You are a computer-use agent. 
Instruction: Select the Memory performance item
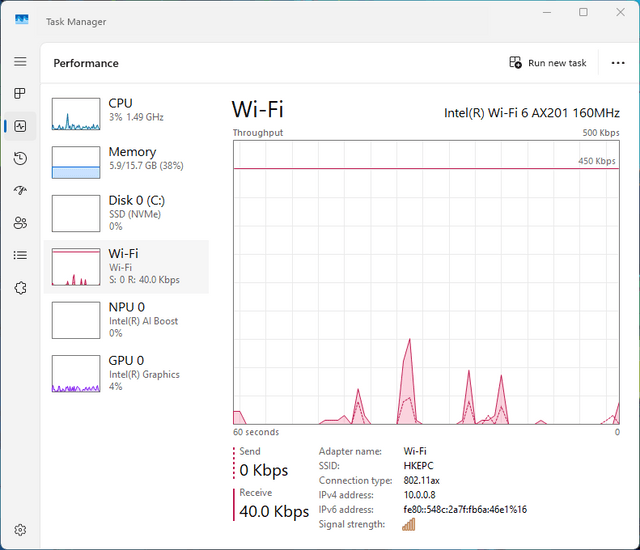point(126,162)
